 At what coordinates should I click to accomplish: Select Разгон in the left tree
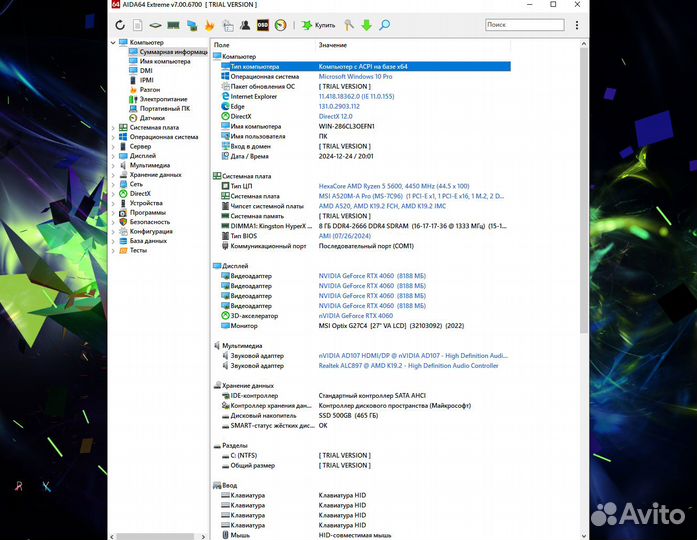144,90
